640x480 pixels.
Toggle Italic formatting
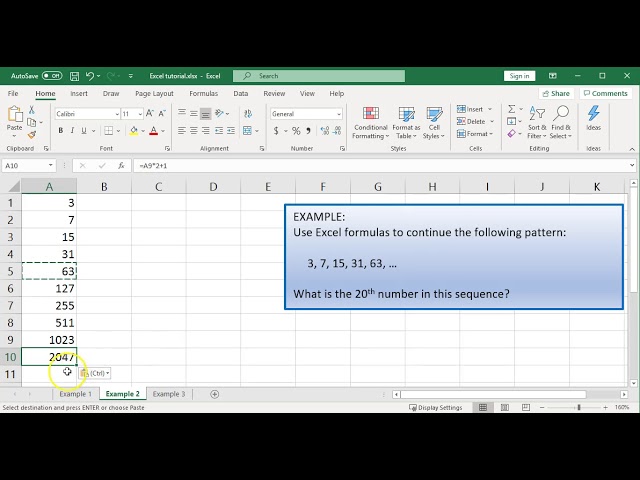pos(72,131)
